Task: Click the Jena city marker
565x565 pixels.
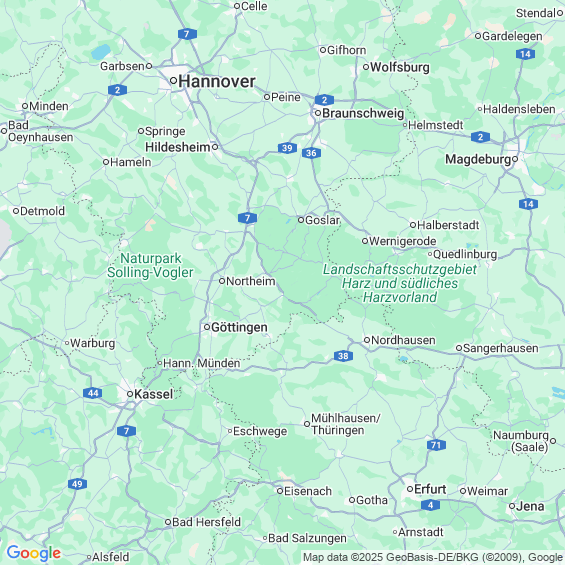Action: coord(512,506)
